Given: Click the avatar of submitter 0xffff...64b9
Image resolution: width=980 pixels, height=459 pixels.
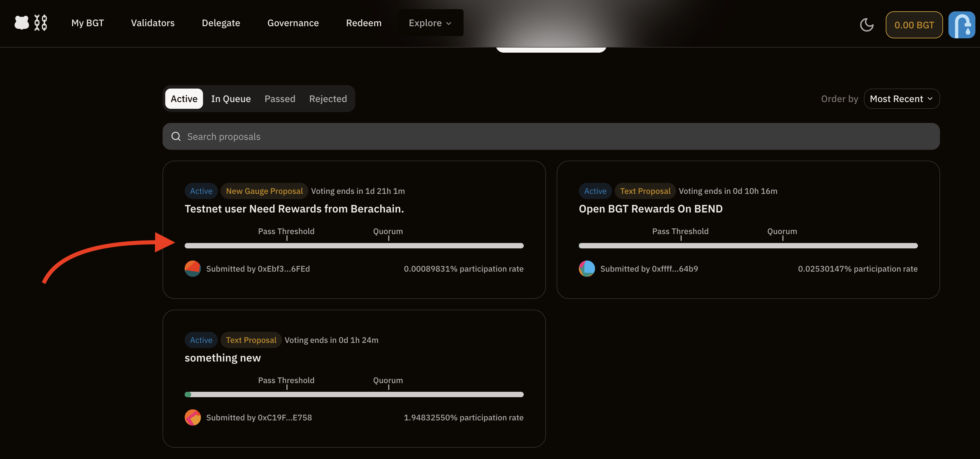Looking at the screenshot, I should pyautogui.click(x=587, y=269).
